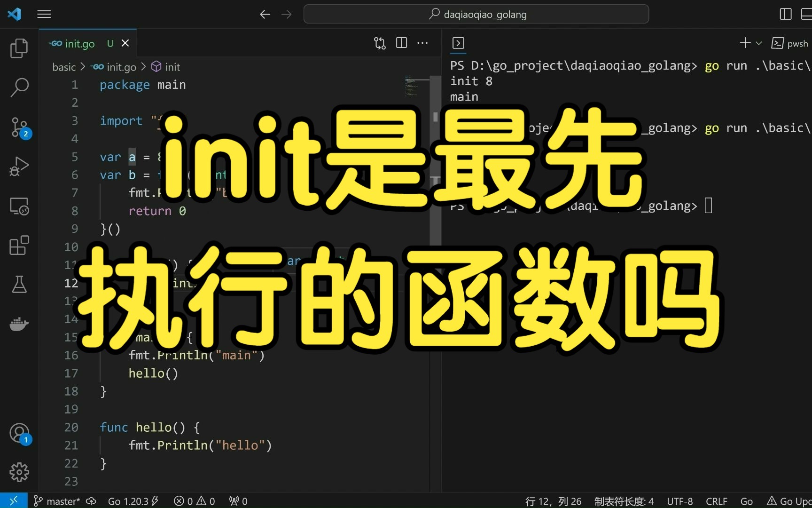Screen dimensions: 812x508
Task: Click the editor vertical scrollbar
Action: point(436,160)
